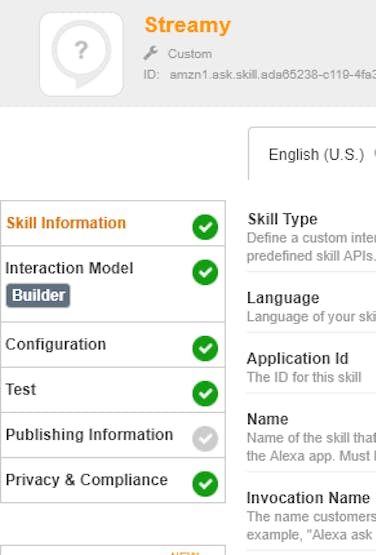Screen dimensions: 376x555
Task: Click the skill ID text amzn1.ask.skill
Action: 273,75
